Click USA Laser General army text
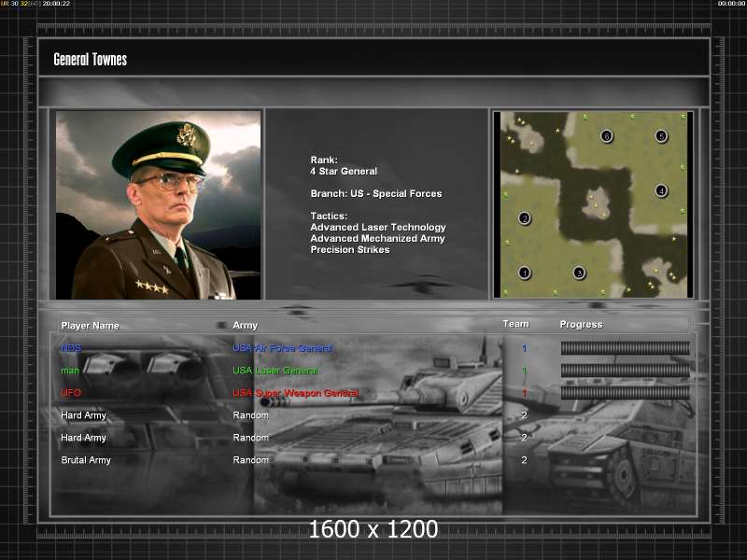The height and width of the screenshot is (560, 747). 275,371
